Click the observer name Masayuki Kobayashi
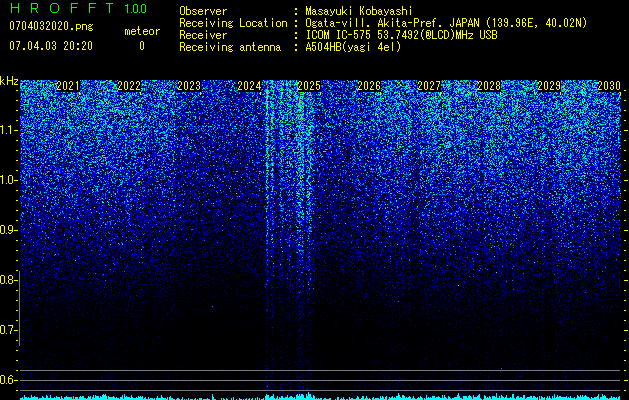 [359, 11]
